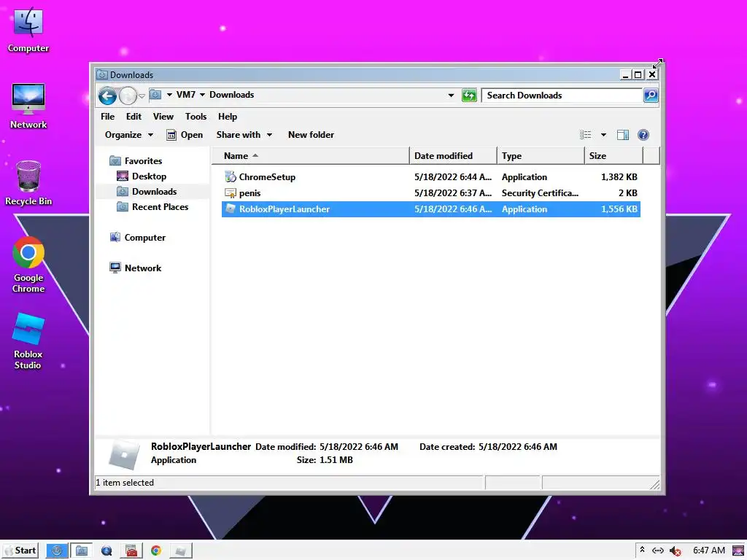Click the blue globe taskbar icon

tap(107, 551)
